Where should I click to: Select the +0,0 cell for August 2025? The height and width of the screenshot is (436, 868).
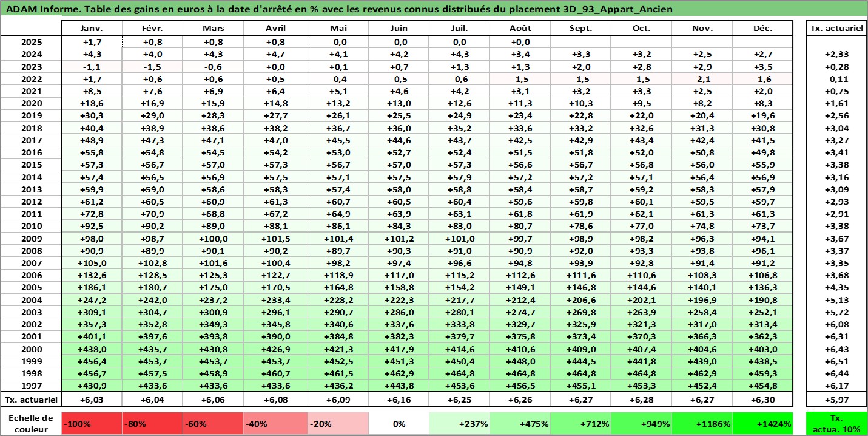click(x=520, y=43)
